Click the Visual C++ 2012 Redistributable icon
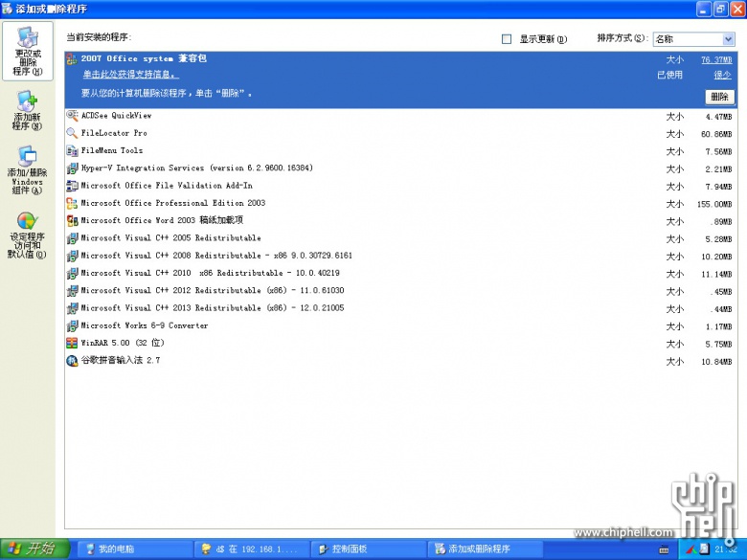 [x=72, y=290]
